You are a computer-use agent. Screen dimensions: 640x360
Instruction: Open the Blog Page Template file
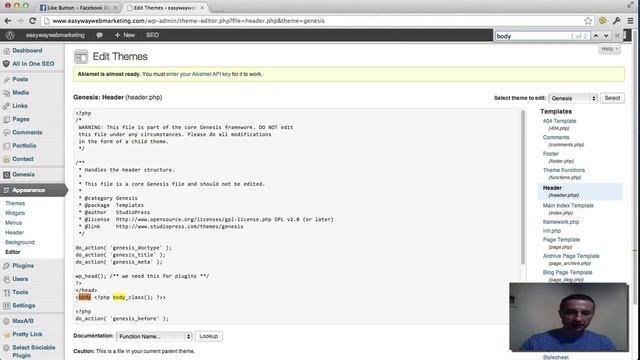[567, 272]
